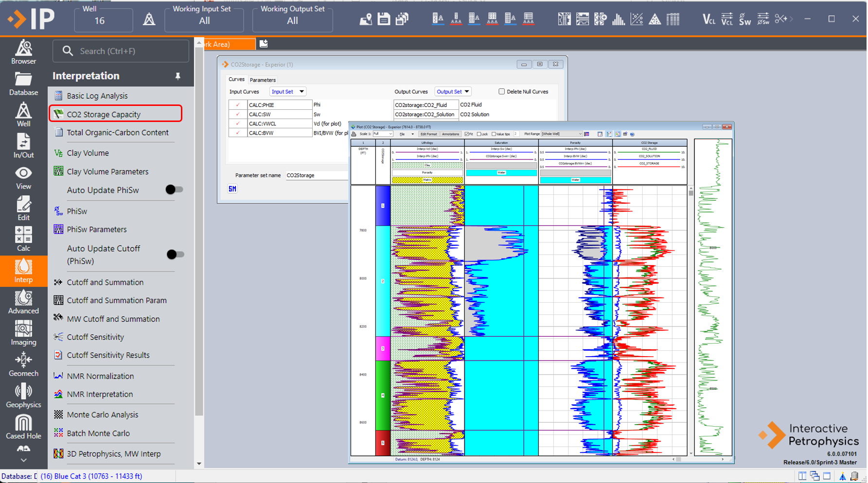Launch the Vcl clay volume tool
The image size is (868, 483).
tap(708, 19)
